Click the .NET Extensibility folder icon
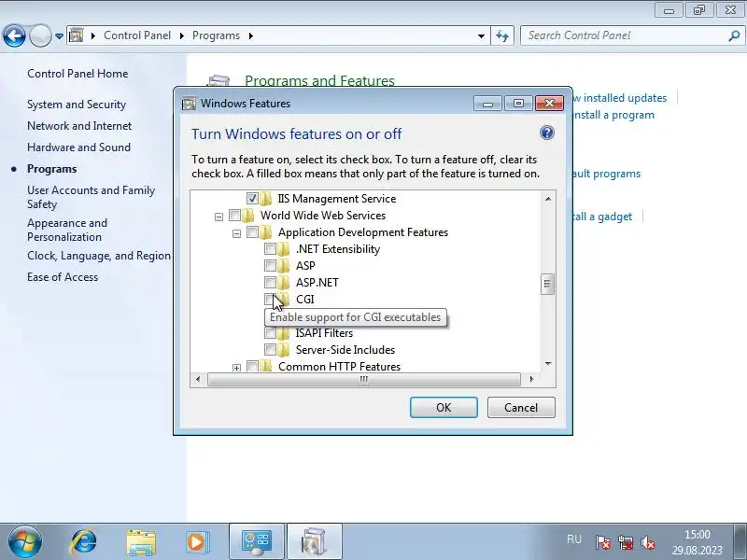The height and width of the screenshot is (560, 747). pyautogui.click(x=284, y=249)
